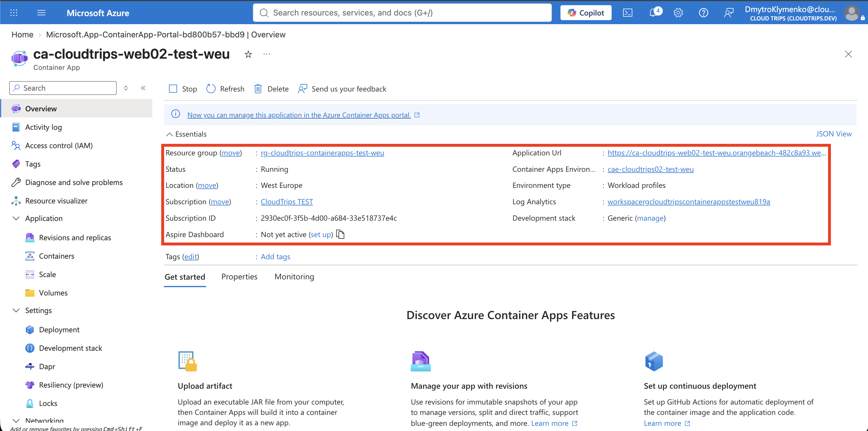
Task: Open CloudTrips TEST subscription
Action: click(x=287, y=202)
